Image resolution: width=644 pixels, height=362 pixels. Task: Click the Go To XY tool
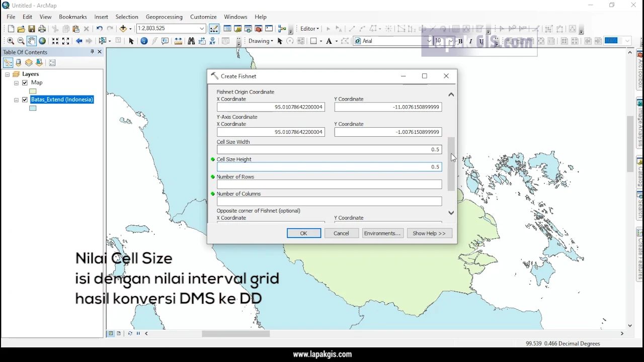(212, 41)
